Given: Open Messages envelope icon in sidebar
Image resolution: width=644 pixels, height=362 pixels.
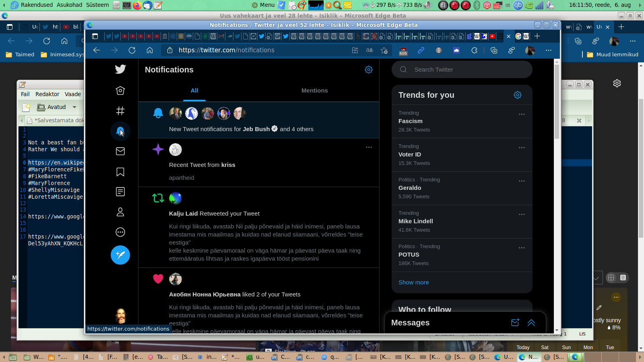Looking at the screenshot, I should pyautogui.click(x=120, y=151).
